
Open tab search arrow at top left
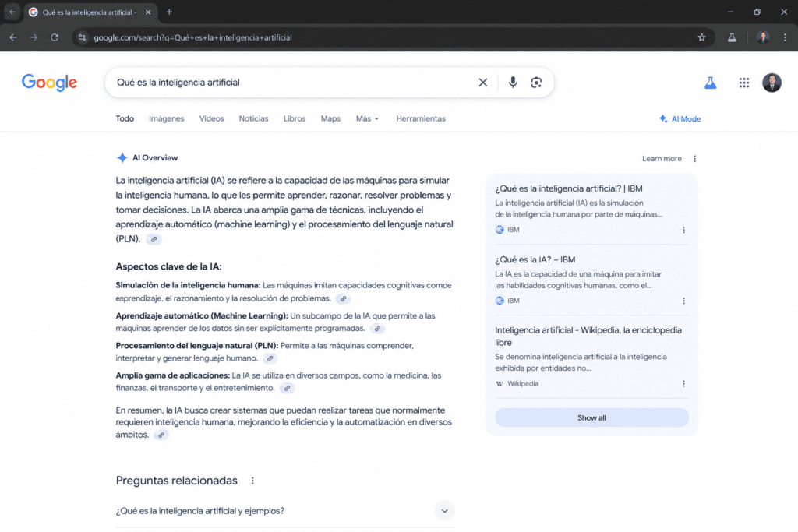12,12
